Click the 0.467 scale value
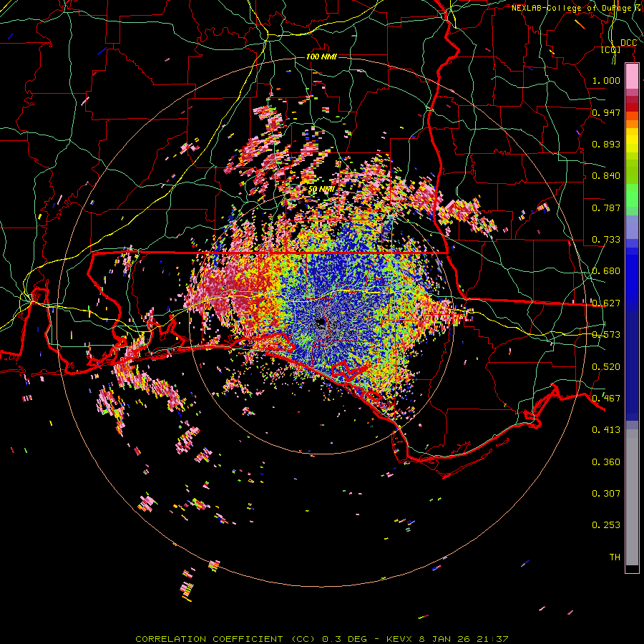The image size is (644, 644). click(606, 399)
